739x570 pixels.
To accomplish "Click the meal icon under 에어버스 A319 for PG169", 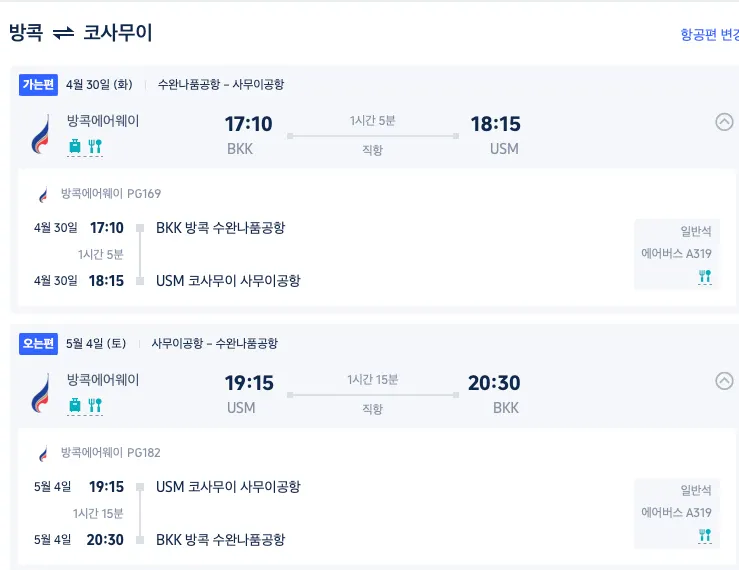I will [704, 277].
